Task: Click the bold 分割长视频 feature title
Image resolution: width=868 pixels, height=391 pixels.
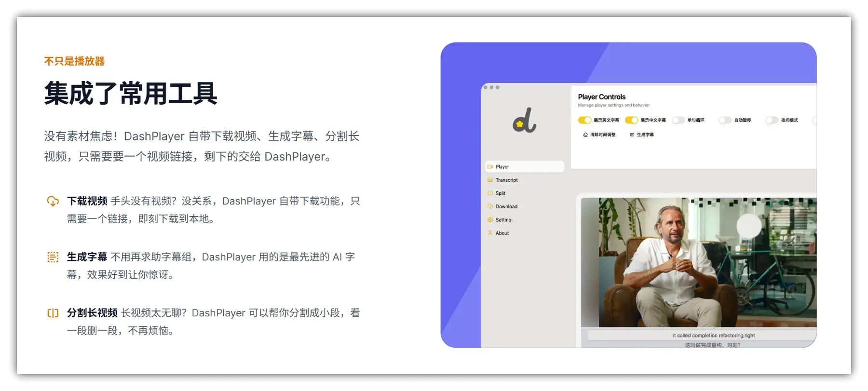Action: 92,313
